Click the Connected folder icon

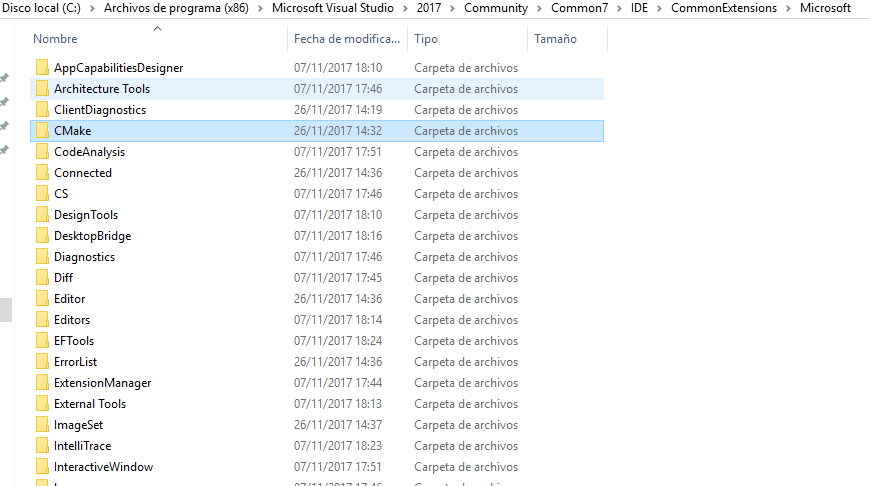42,173
